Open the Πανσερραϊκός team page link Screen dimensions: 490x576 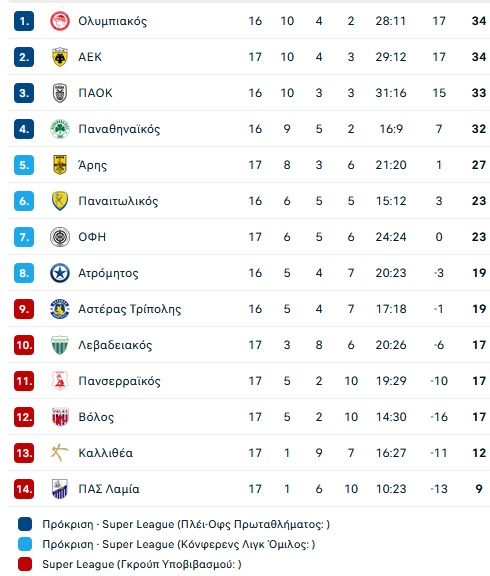[x=119, y=381]
